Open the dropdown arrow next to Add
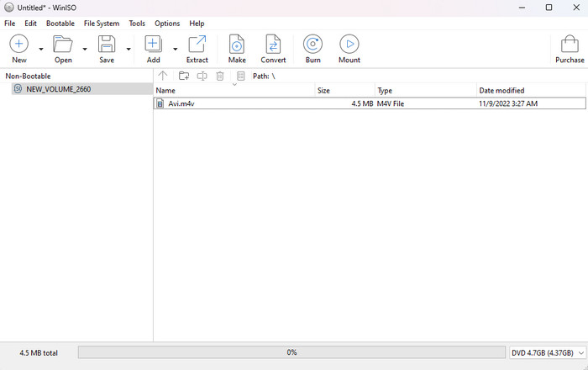The height and width of the screenshot is (370, 588). point(175,49)
